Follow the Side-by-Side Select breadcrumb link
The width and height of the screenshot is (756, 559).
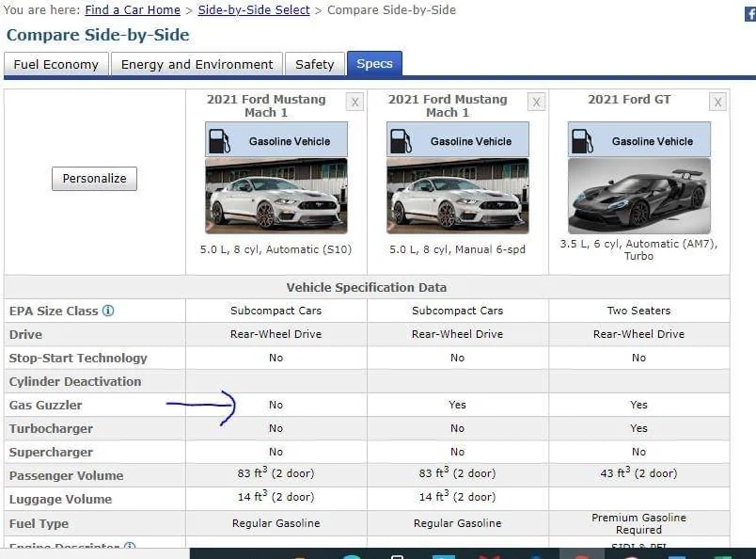pyautogui.click(x=254, y=10)
